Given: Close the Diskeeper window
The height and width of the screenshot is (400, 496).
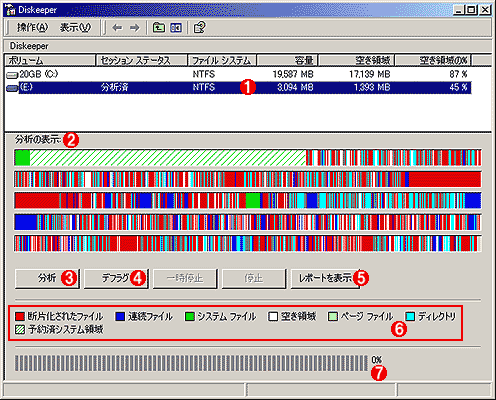Looking at the screenshot, I should [485, 10].
